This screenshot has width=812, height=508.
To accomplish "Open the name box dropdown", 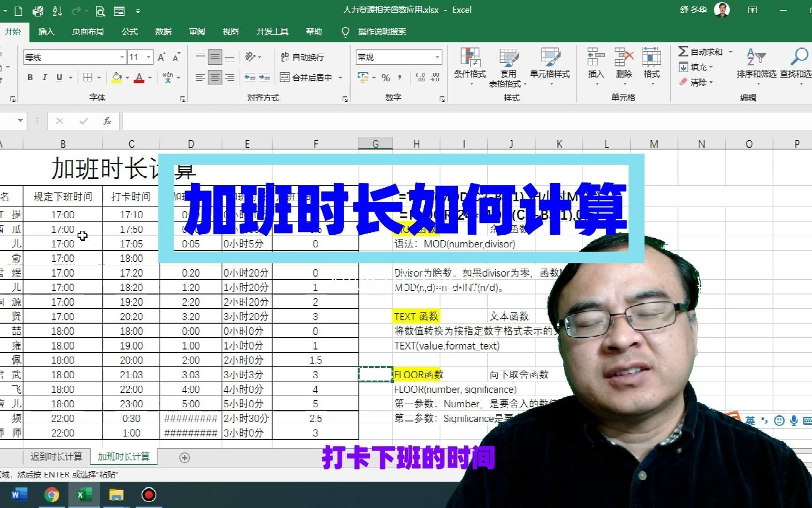I will pyautogui.click(x=20, y=121).
